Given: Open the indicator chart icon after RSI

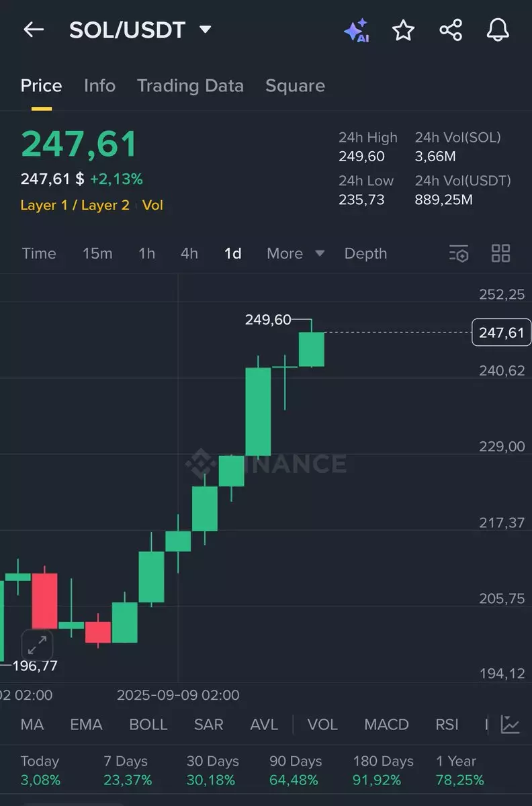Looking at the screenshot, I should point(511,725).
